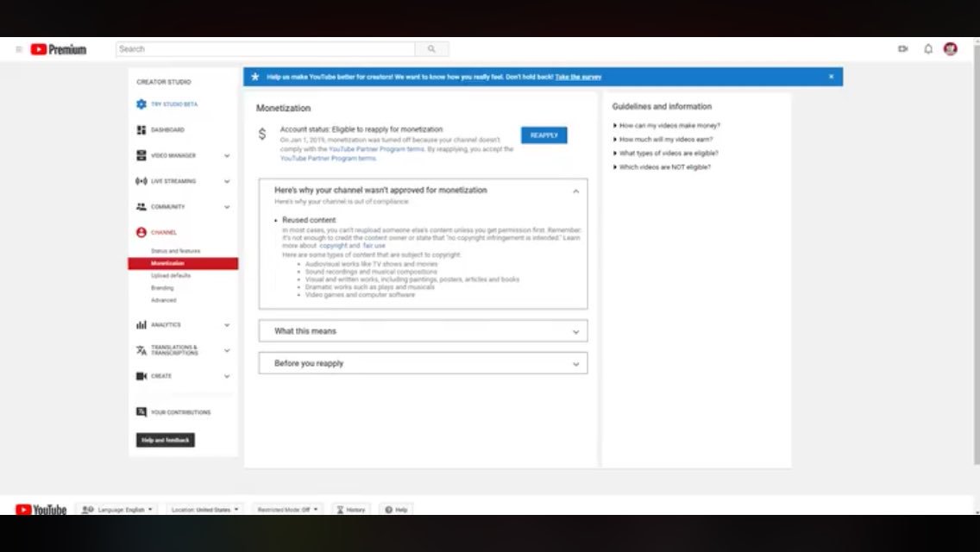Viewport: 980px width, 552px height.
Task: Expand the Video Manager section chevron
Action: click(227, 155)
